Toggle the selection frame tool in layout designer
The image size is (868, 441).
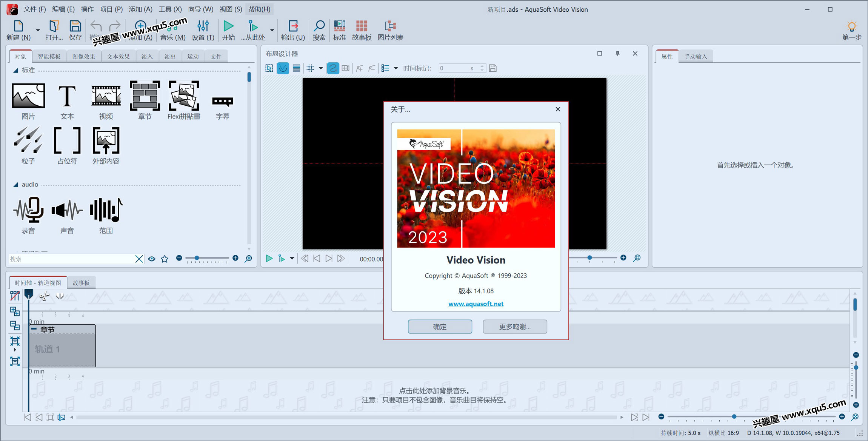(x=269, y=68)
